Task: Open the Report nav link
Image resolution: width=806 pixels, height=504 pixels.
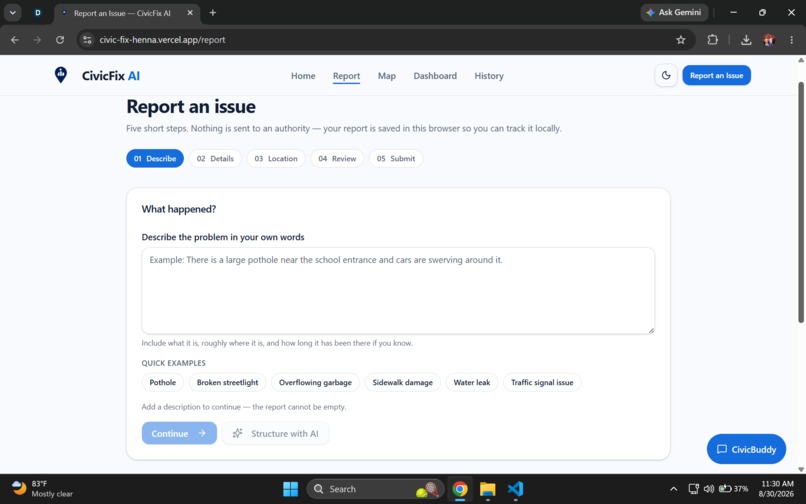Action: click(346, 76)
